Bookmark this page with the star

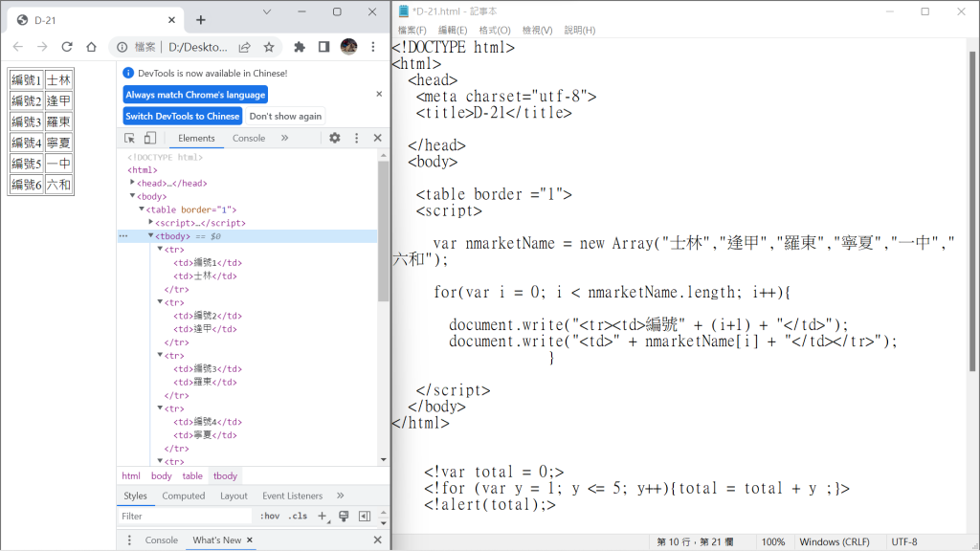(x=269, y=47)
